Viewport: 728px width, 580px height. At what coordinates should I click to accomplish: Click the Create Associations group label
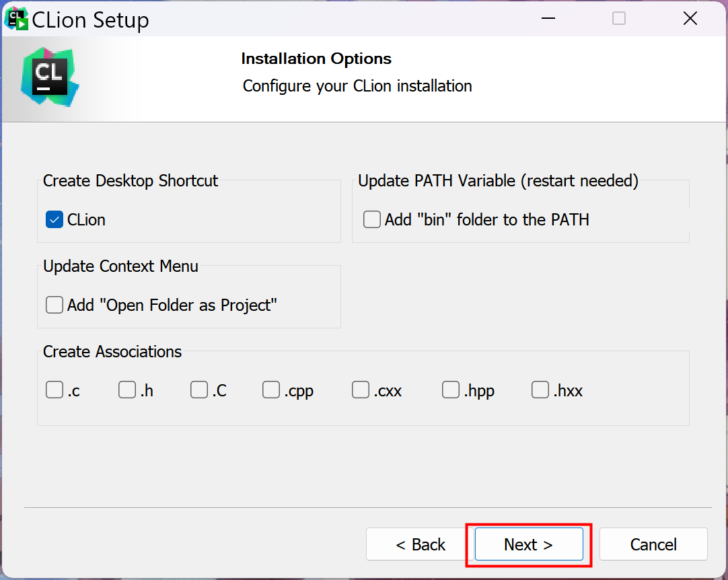click(x=112, y=351)
